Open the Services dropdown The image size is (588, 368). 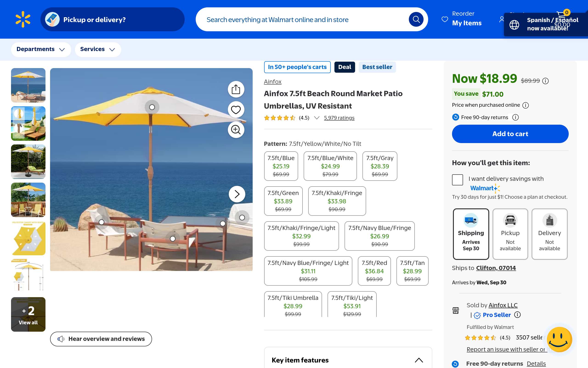click(98, 49)
